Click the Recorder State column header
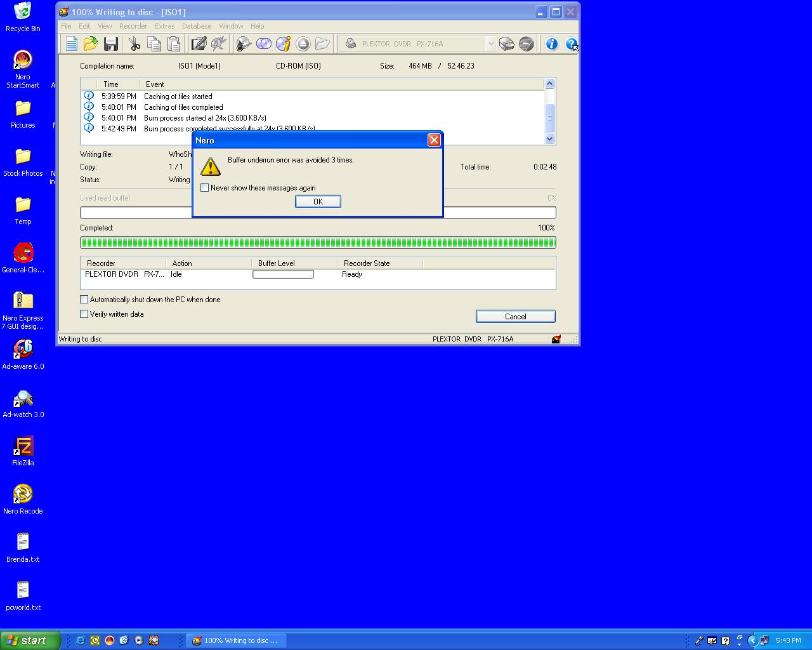 (379, 263)
